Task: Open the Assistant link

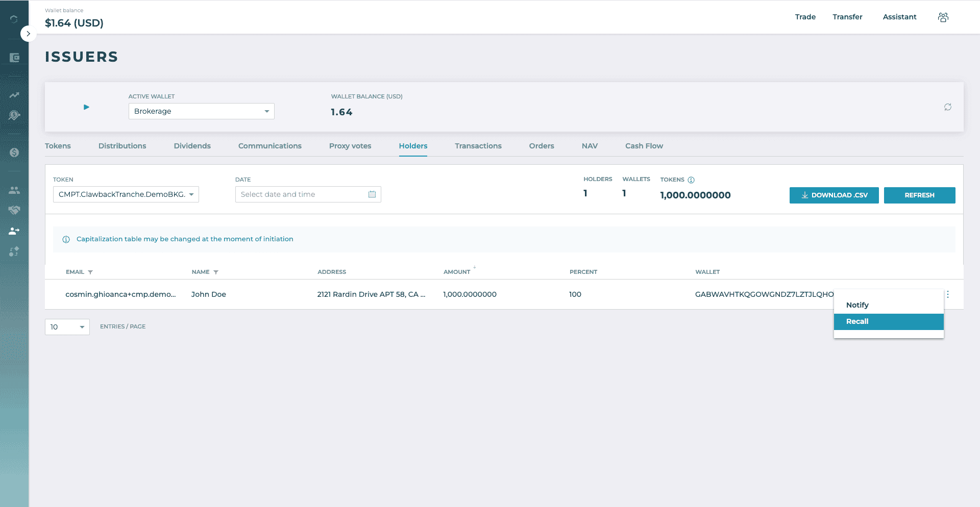Action: [x=899, y=17]
